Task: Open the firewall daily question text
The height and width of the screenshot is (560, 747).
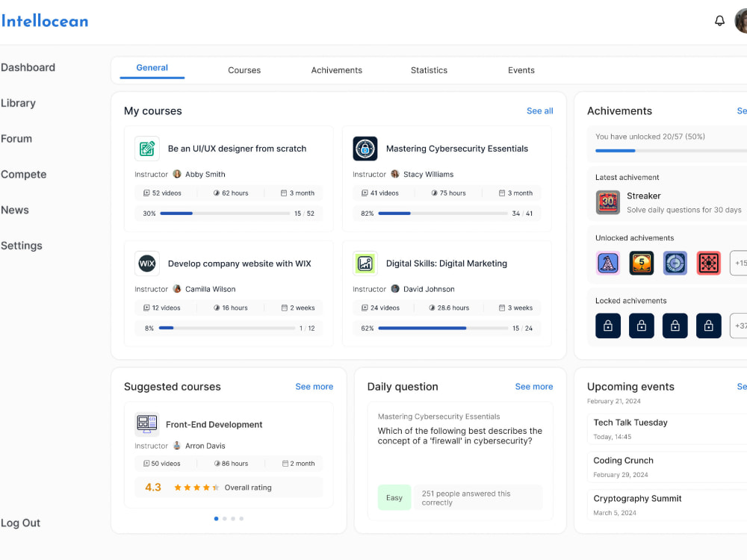Action: click(x=459, y=436)
